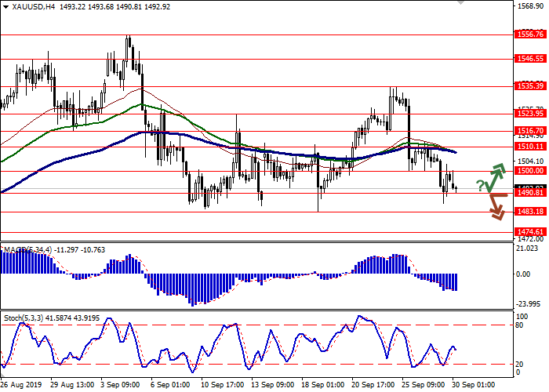Click the MACD indicator label
549x392 pixels.
16,249
